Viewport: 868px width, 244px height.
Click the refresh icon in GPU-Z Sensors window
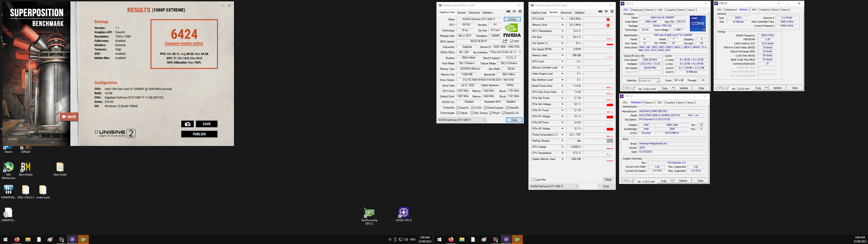click(x=606, y=12)
